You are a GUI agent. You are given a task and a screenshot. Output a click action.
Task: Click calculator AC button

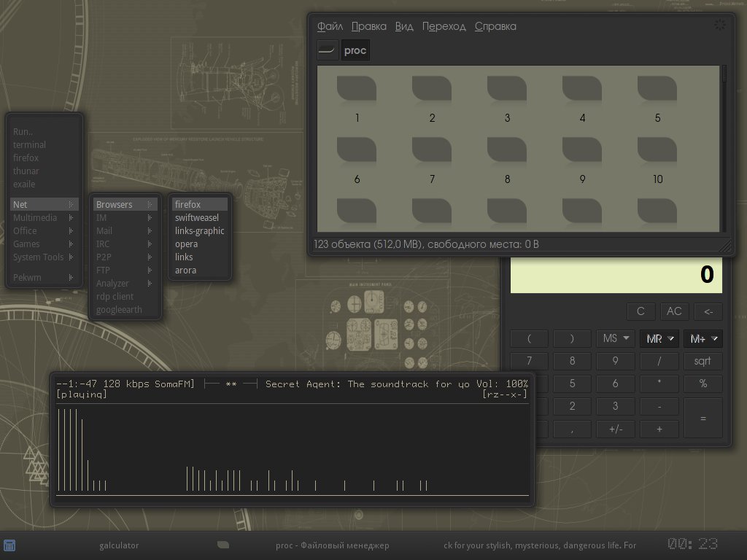coord(674,311)
